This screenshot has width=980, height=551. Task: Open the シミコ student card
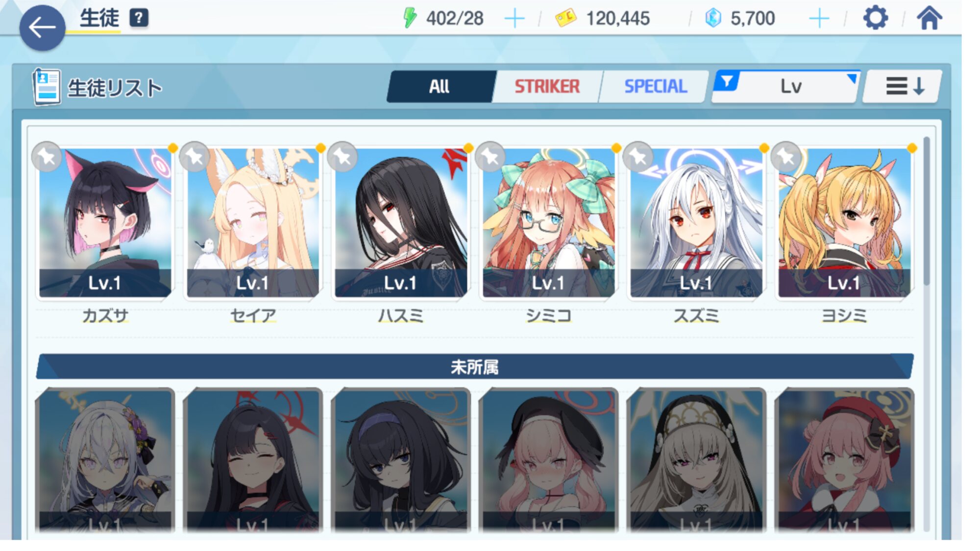[x=548, y=223]
